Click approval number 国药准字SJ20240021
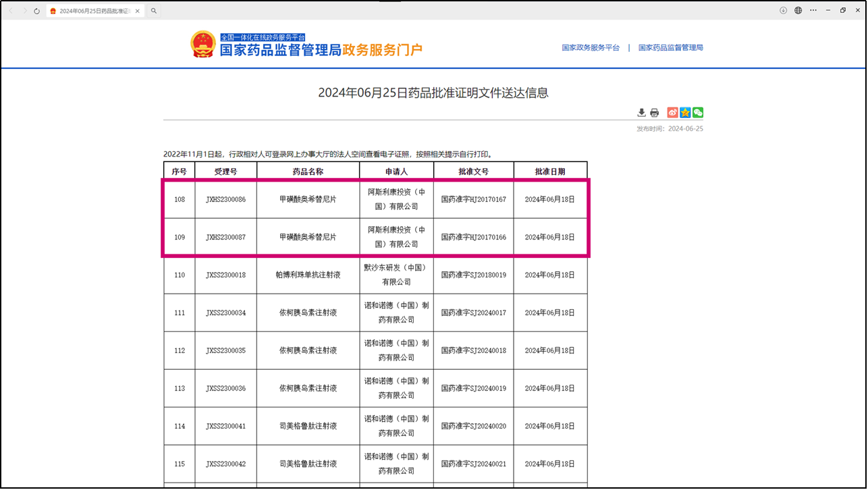This screenshot has width=868, height=490. pyautogui.click(x=473, y=464)
